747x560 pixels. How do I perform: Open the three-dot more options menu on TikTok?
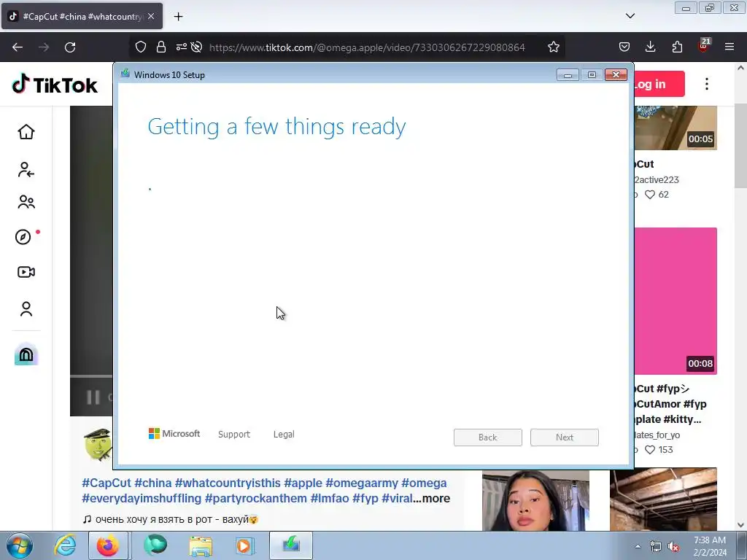tap(706, 85)
